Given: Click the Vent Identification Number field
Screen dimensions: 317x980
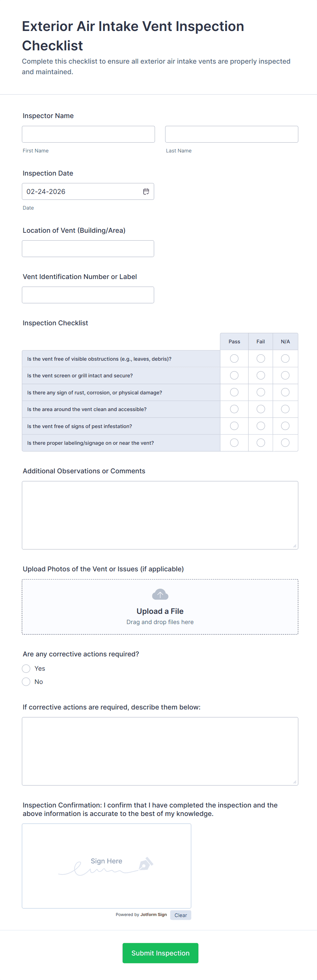Looking at the screenshot, I should click(x=88, y=295).
